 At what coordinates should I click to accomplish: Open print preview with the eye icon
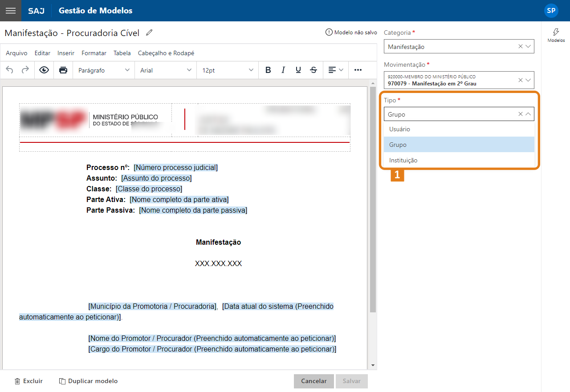click(x=44, y=70)
